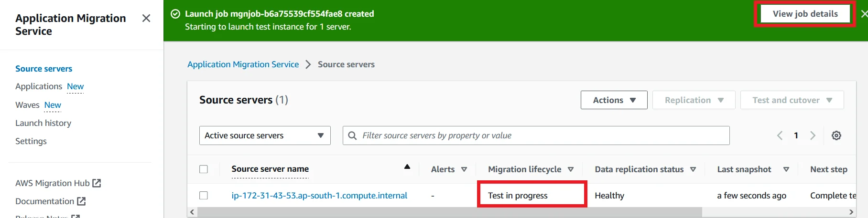
Task: Open the Actions dropdown menu
Action: [x=614, y=100]
